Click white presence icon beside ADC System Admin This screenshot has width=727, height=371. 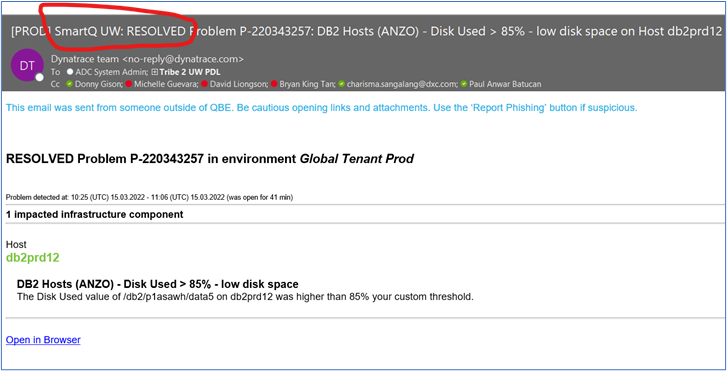[x=70, y=72]
